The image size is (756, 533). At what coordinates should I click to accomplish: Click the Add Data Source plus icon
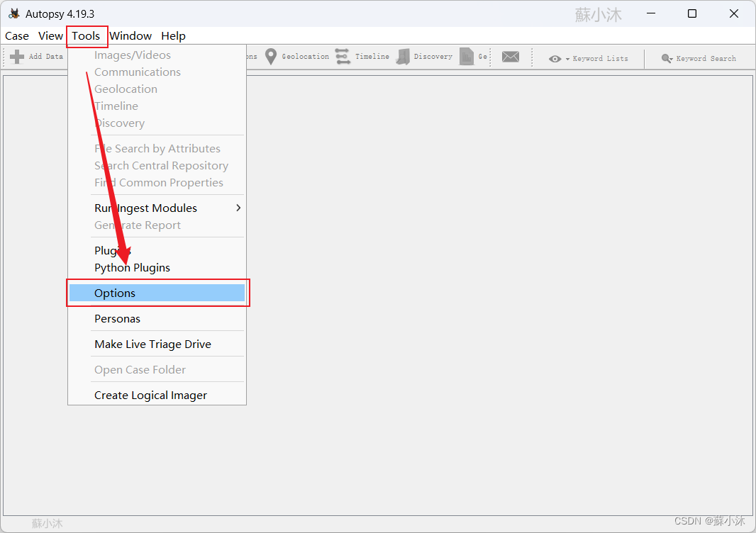17,57
